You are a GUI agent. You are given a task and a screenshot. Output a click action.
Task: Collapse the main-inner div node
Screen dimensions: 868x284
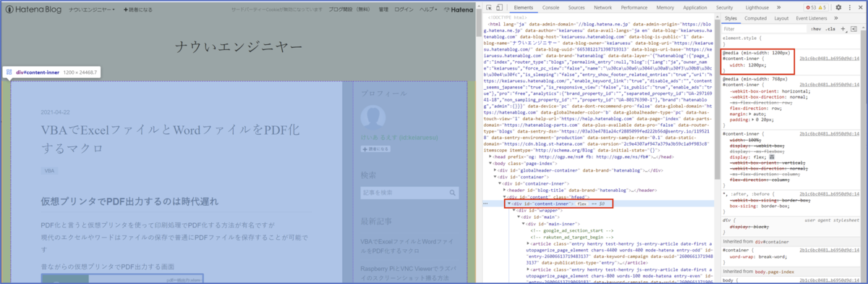522,225
